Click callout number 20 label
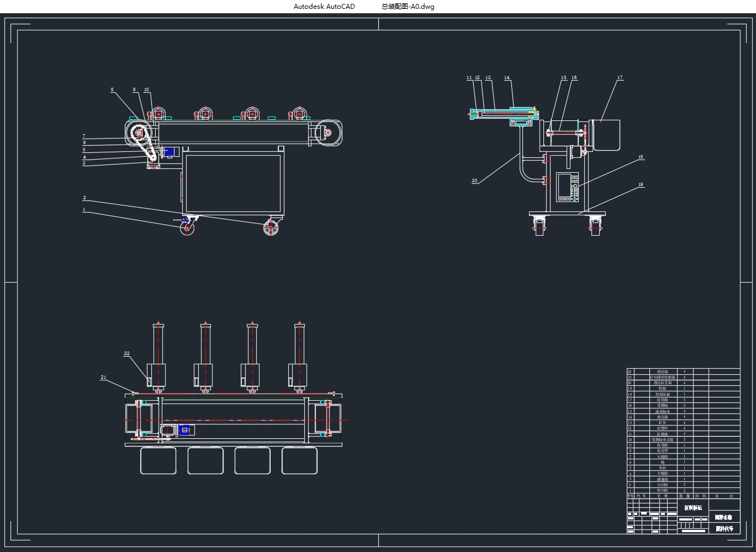 474,181
